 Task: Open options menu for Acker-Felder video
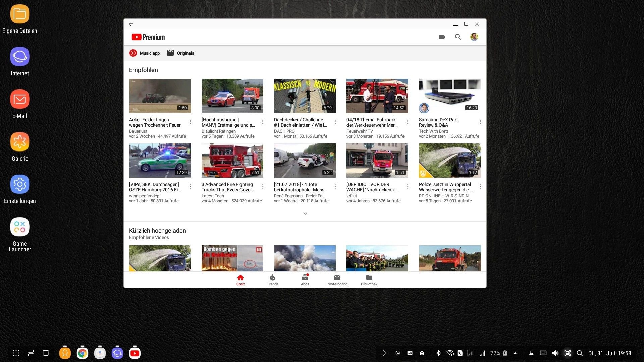click(190, 122)
